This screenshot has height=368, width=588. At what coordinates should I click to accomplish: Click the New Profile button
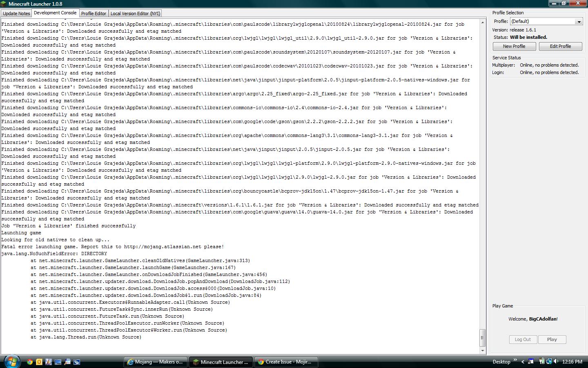coord(514,46)
